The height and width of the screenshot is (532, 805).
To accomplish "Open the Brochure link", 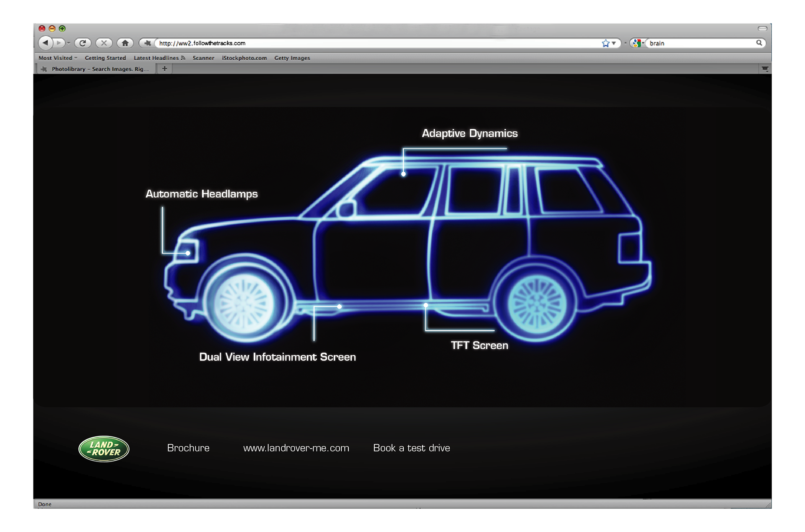I will click(x=188, y=448).
